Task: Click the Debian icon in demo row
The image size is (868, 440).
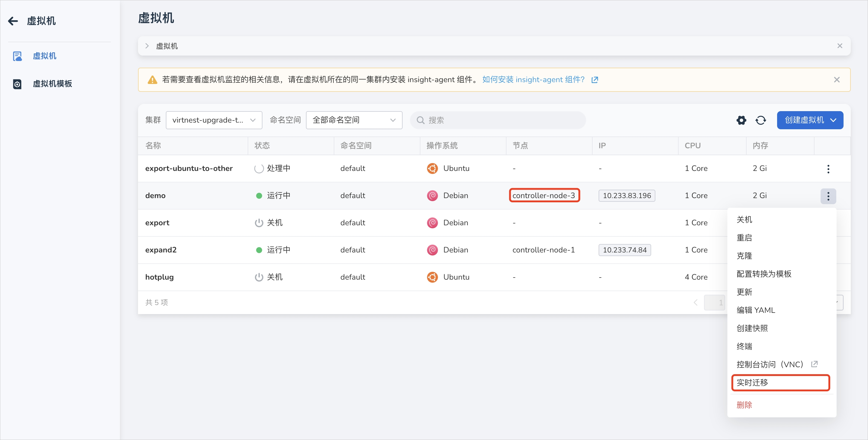Action: click(x=432, y=195)
